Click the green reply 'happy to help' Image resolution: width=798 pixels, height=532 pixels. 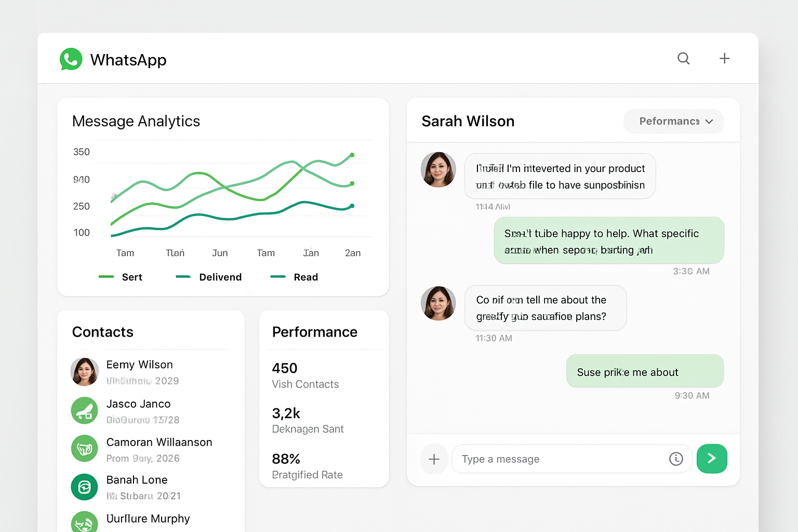click(x=609, y=241)
